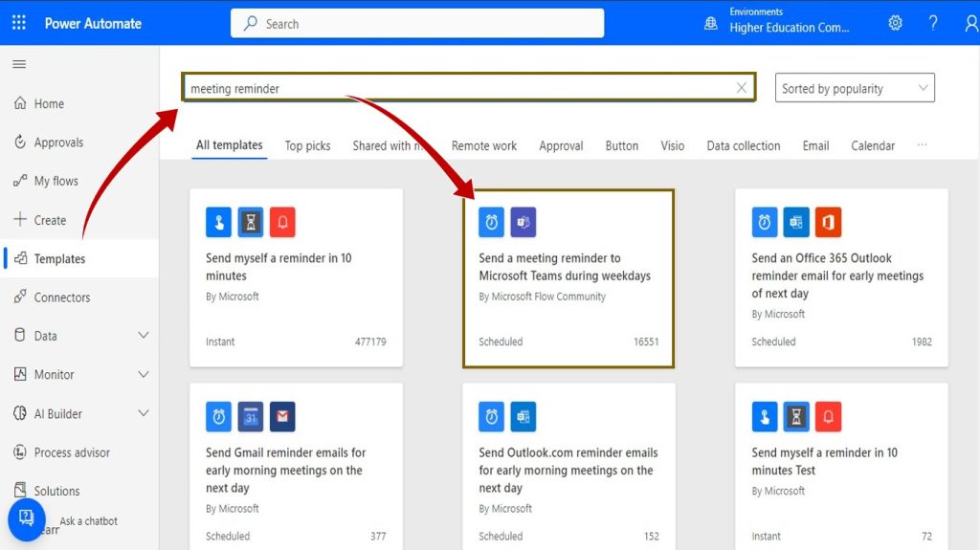Click the Create plus icon
The image size is (980, 550).
point(20,219)
